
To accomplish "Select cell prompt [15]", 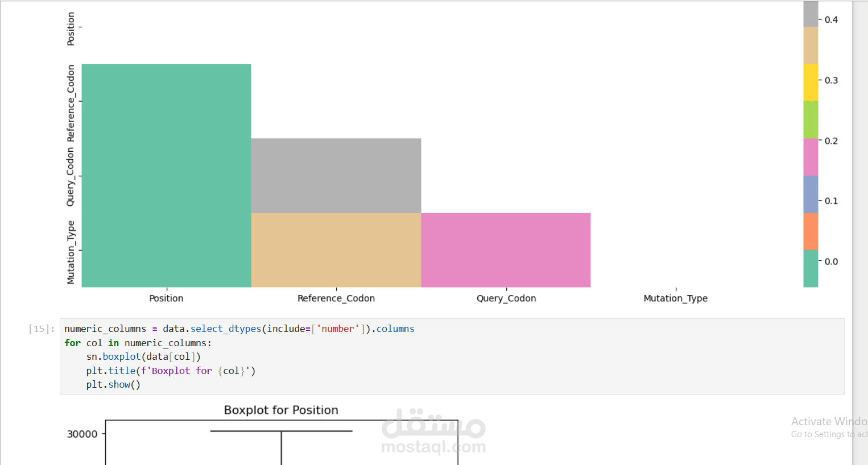I will [x=42, y=329].
